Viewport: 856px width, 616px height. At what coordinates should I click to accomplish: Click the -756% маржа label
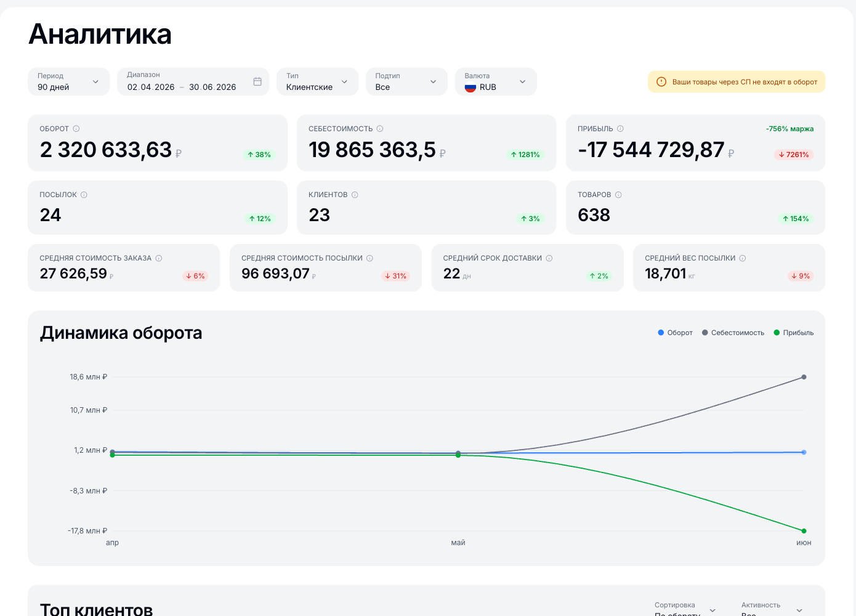point(789,129)
